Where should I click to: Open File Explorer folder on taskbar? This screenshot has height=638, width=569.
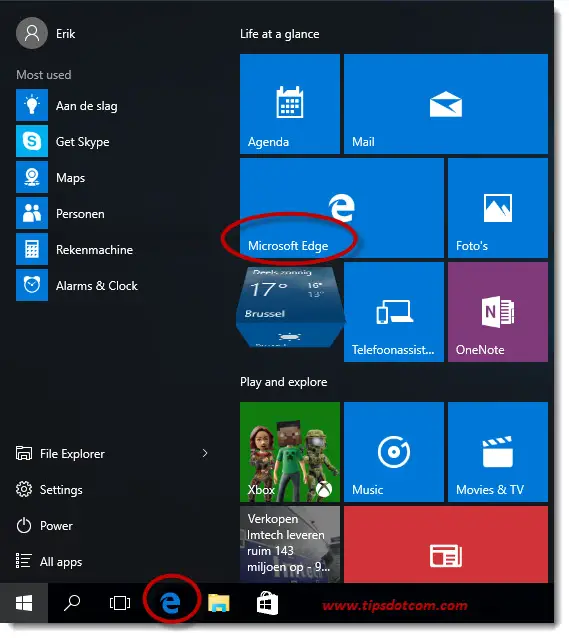pos(219,603)
